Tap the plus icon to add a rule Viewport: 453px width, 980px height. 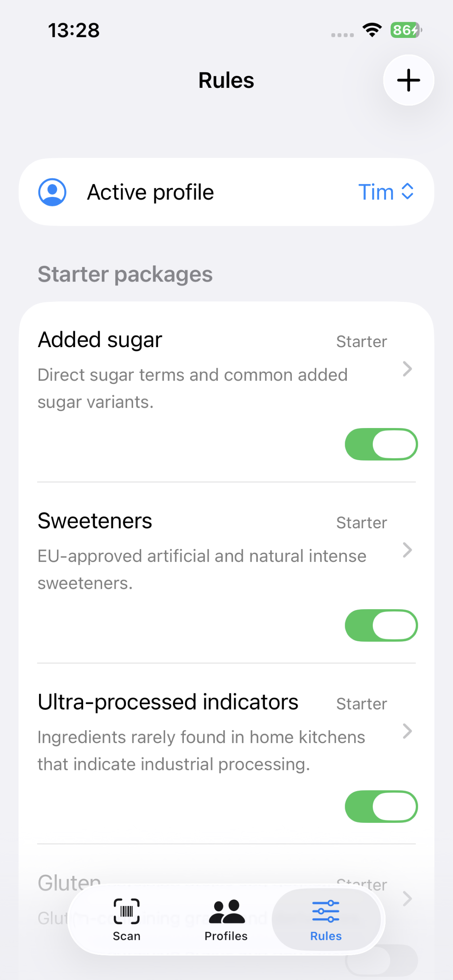(409, 80)
